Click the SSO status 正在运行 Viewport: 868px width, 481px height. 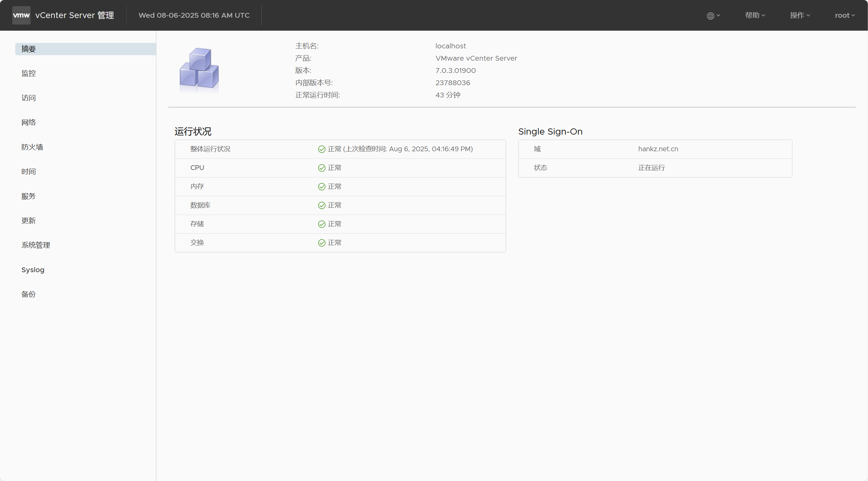651,168
